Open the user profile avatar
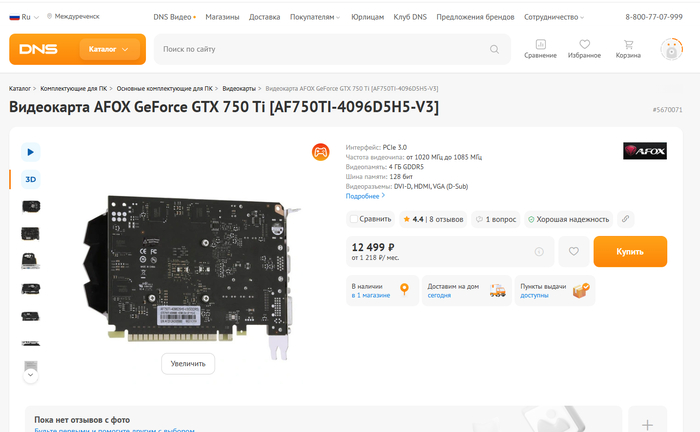Screen dimensions: 700x432 (x=671, y=49)
